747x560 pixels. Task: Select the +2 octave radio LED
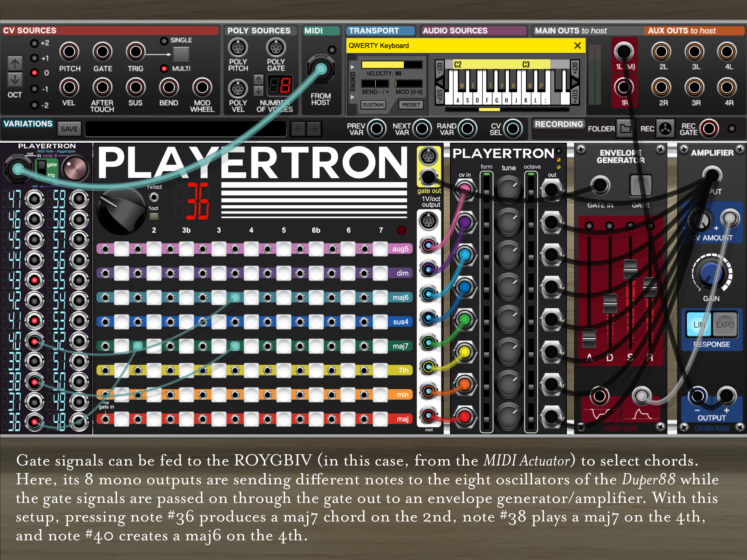[x=35, y=43]
